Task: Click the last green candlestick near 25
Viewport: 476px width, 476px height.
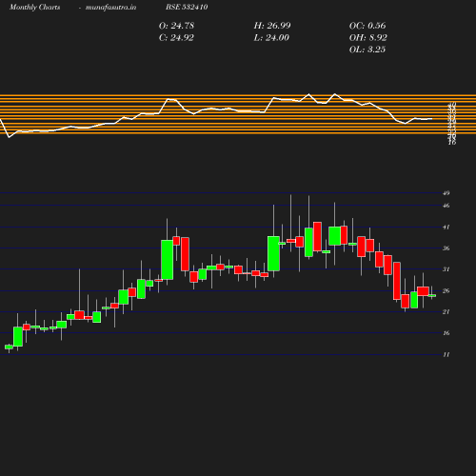Action: click(x=432, y=295)
